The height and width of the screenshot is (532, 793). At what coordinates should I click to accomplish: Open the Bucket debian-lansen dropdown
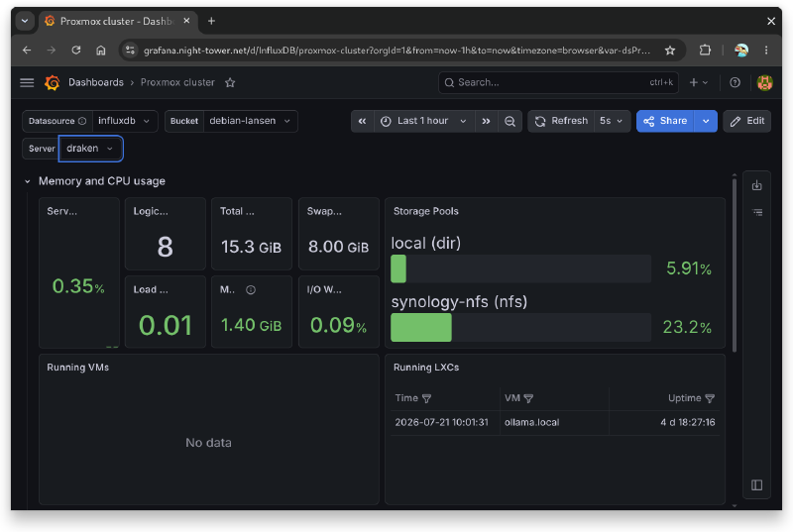[251, 121]
